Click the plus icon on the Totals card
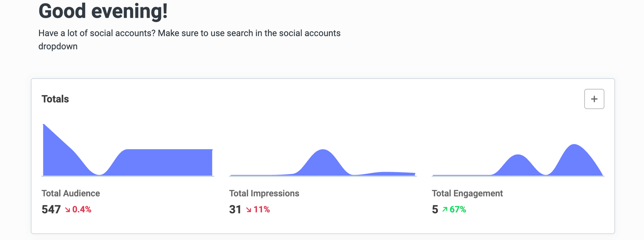This screenshot has width=644, height=240. click(x=594, y=99)
